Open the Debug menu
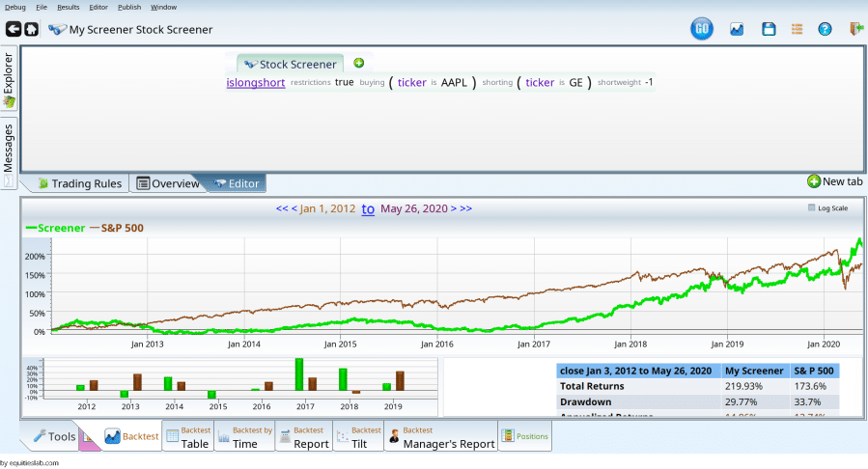Image resolution: width=868 pixels, height=469 pixels. pyautogui.click(x=14, y=7)
